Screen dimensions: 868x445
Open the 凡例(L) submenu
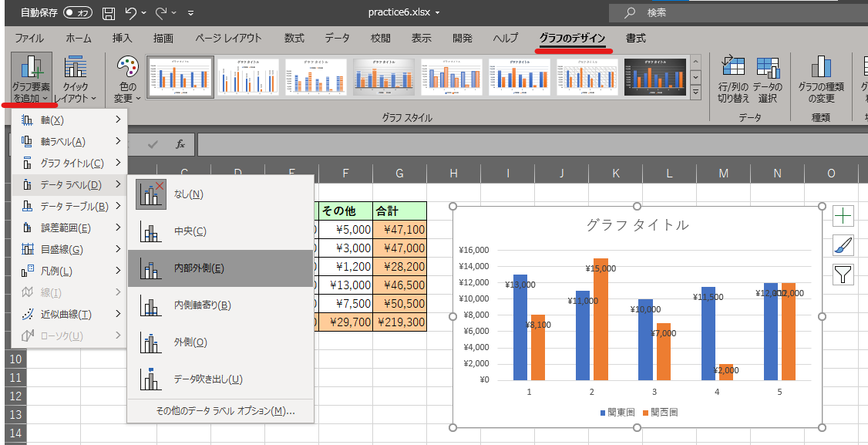[x=69, y=271]
